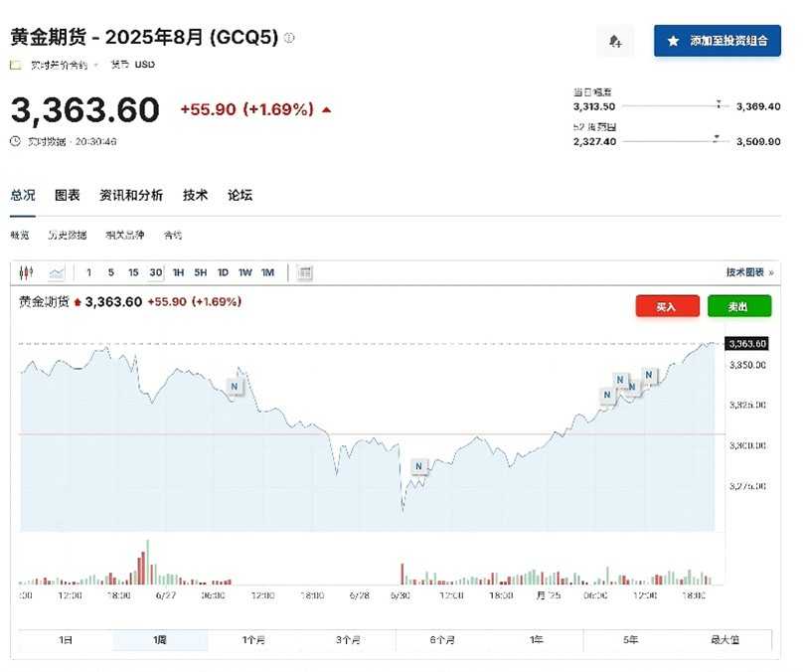This screenshot has height=672, width=805.
Task: Open the news table icon in chart toolbar
Action: [x=305, y=272]
